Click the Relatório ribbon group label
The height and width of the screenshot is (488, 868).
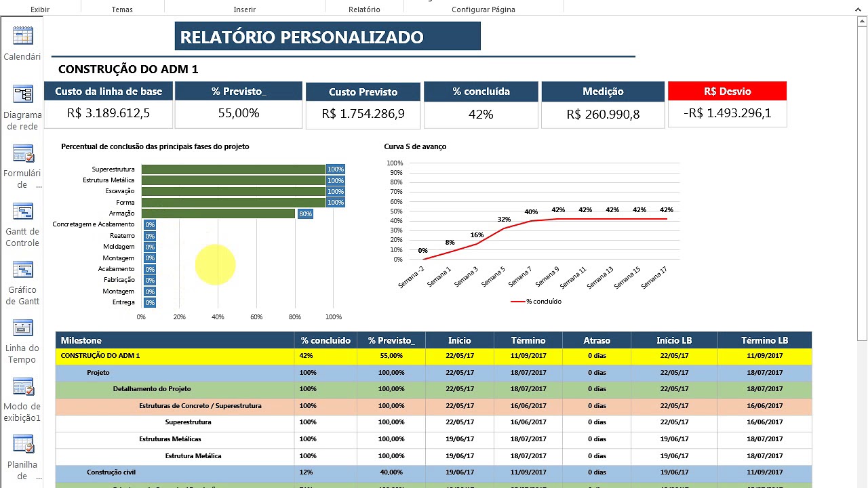(x=364, y=9)
